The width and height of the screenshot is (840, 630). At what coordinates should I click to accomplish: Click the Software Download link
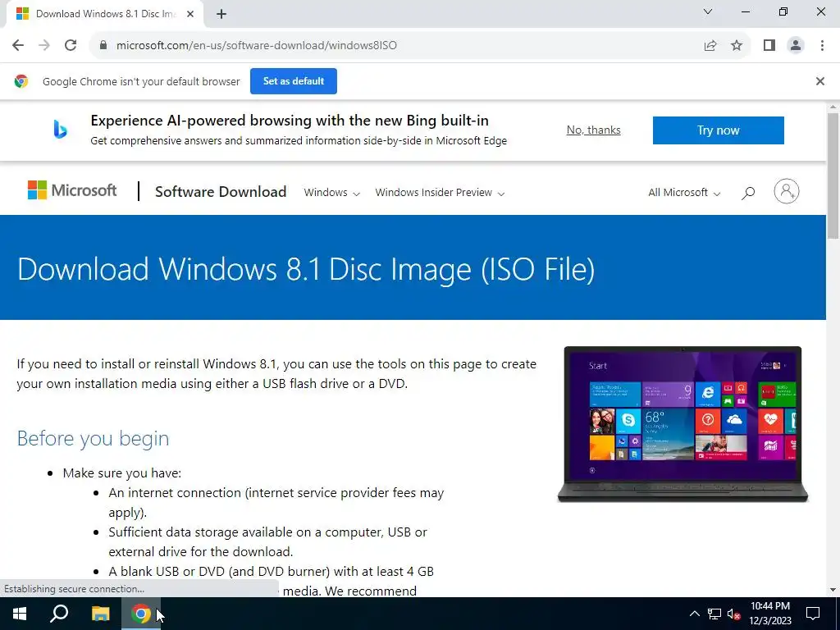point(221,192)
